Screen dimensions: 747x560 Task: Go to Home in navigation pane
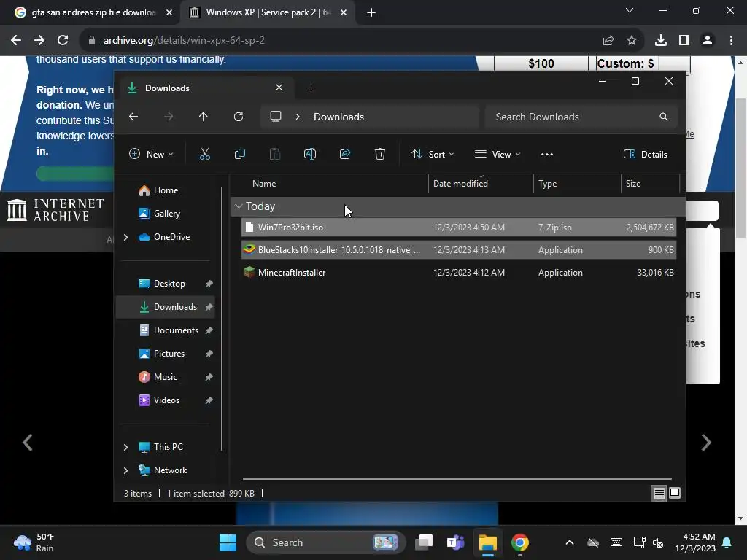(x=165, y=190)
